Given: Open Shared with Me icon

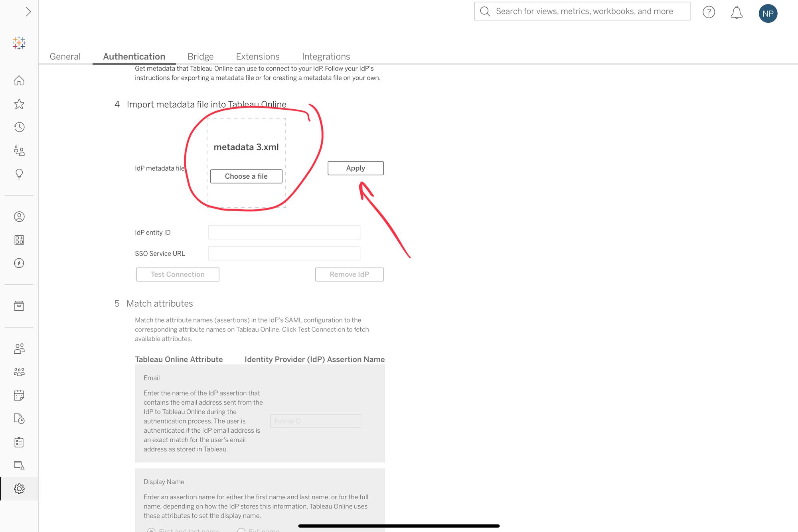Looking at the screenshot, I should pos(19,151).
